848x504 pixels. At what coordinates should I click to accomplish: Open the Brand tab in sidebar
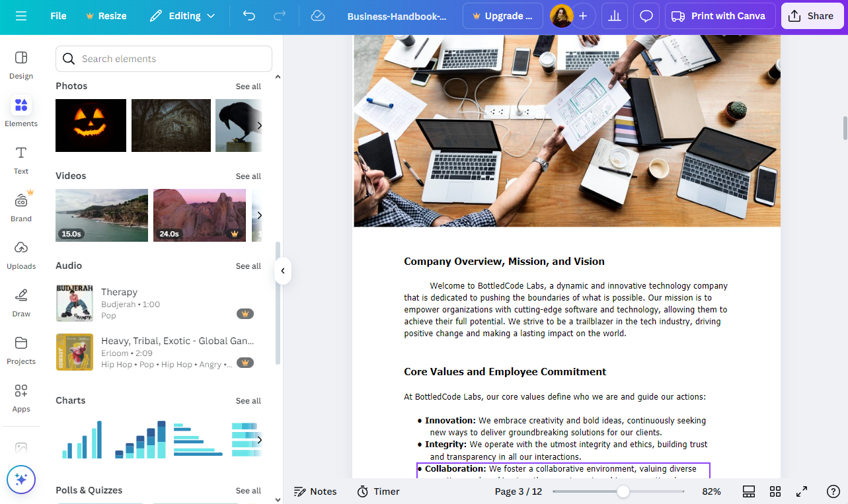[x=21, y=207]
